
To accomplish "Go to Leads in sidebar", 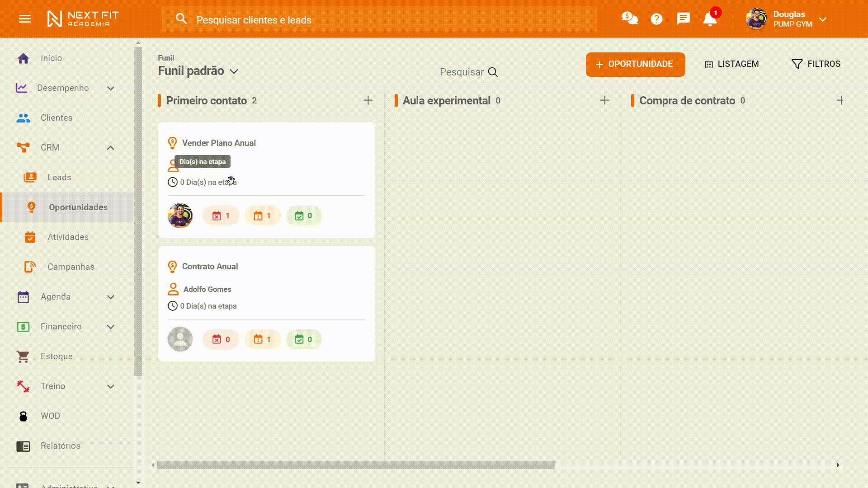I will point(59,178).
